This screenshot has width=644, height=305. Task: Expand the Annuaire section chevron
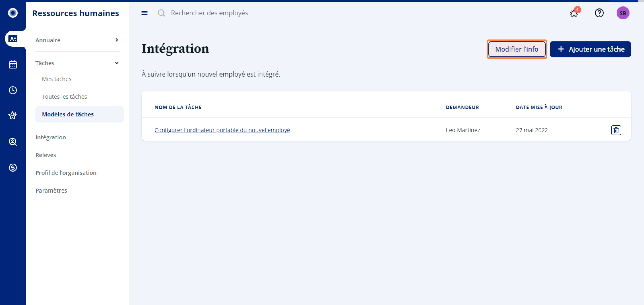117,40
